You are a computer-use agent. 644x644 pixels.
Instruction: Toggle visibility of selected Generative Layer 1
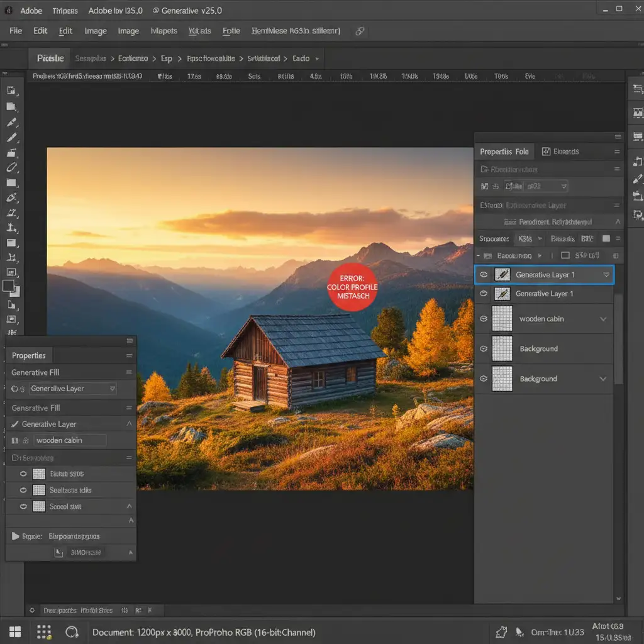coord(484,275)
